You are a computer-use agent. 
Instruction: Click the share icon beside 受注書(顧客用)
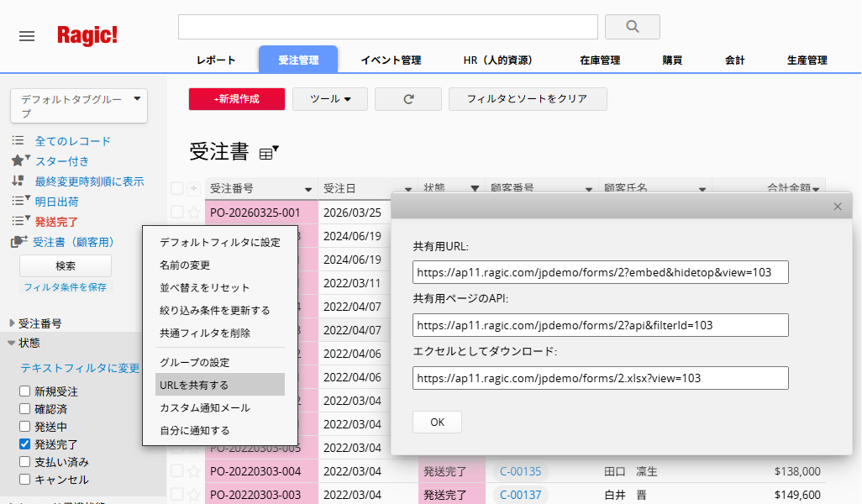pyautogui.click(x=18, y=241)
